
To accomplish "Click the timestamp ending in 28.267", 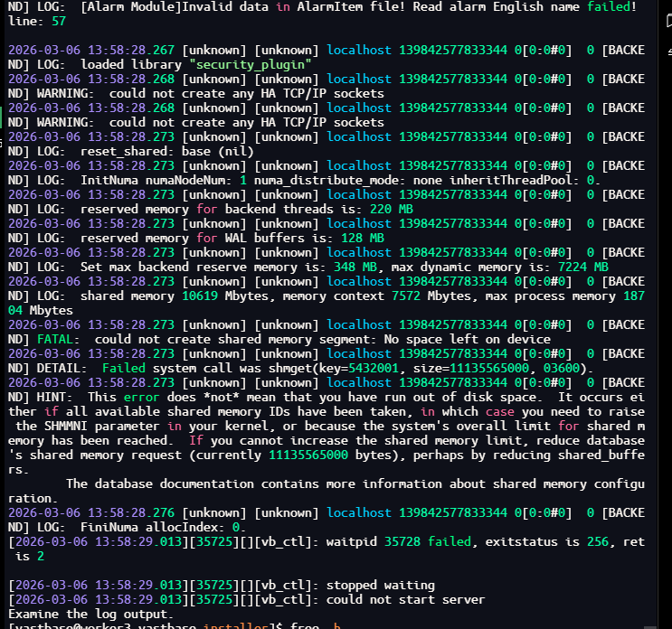I will (91, 50).
